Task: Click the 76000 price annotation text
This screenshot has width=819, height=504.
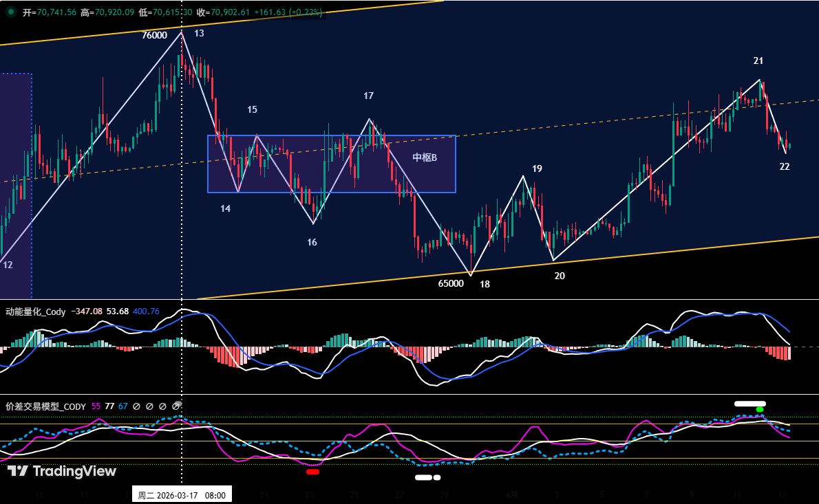Action: pos(155,33)
